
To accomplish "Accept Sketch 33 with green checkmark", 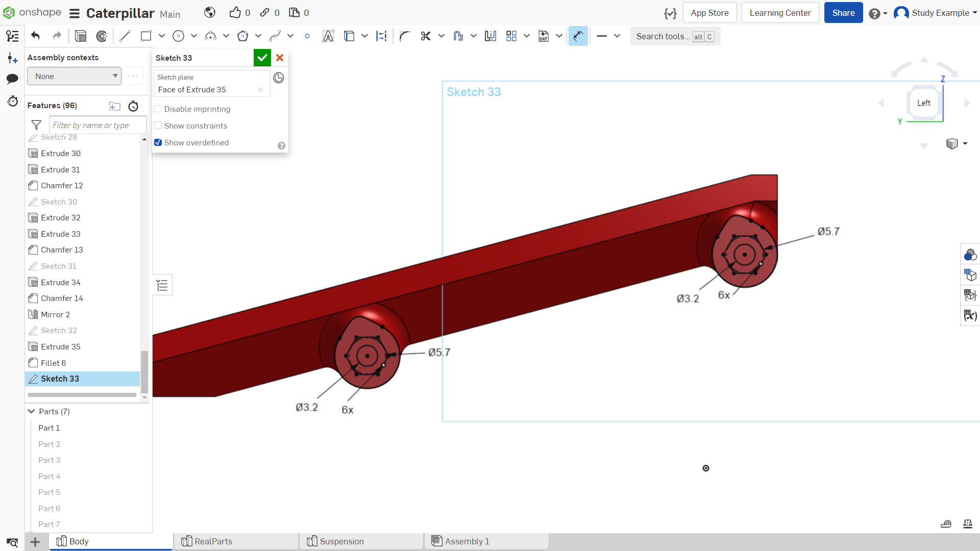I will click(x=262, y=58).
